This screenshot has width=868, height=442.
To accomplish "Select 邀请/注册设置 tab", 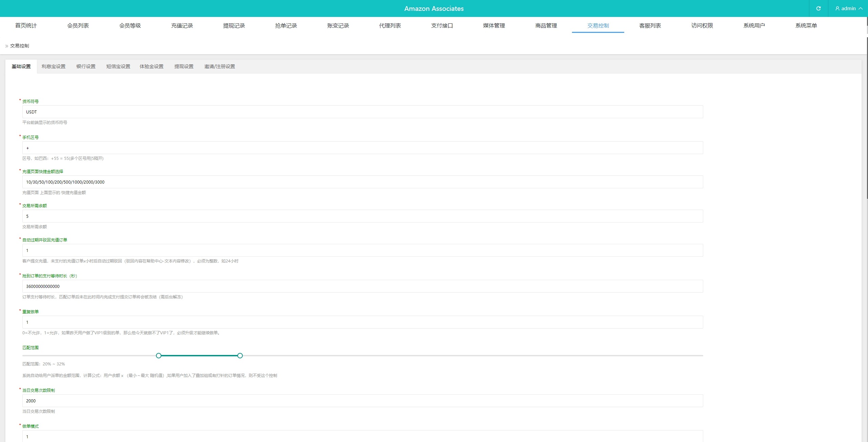I will pyautogui.click(x=219, y=67).
